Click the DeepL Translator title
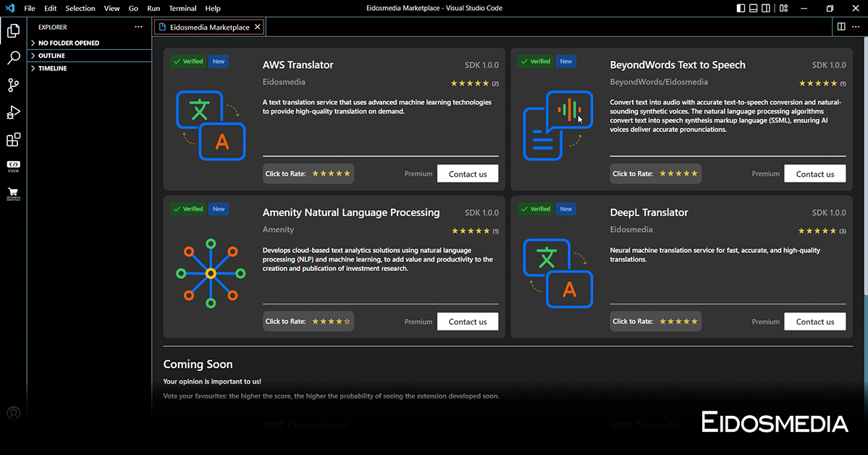868x455 pixels. tap(649, 212)
